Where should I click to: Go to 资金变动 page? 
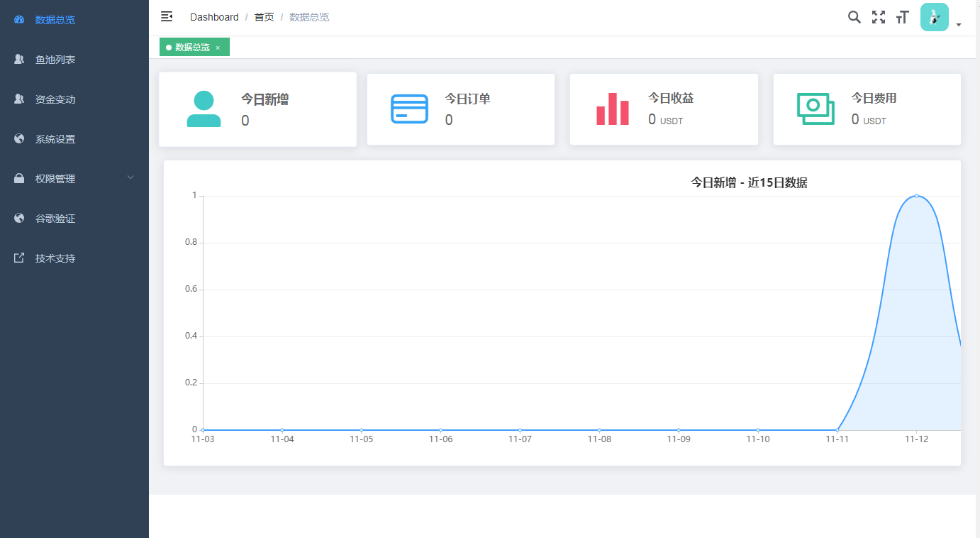(x=55, y=99)
